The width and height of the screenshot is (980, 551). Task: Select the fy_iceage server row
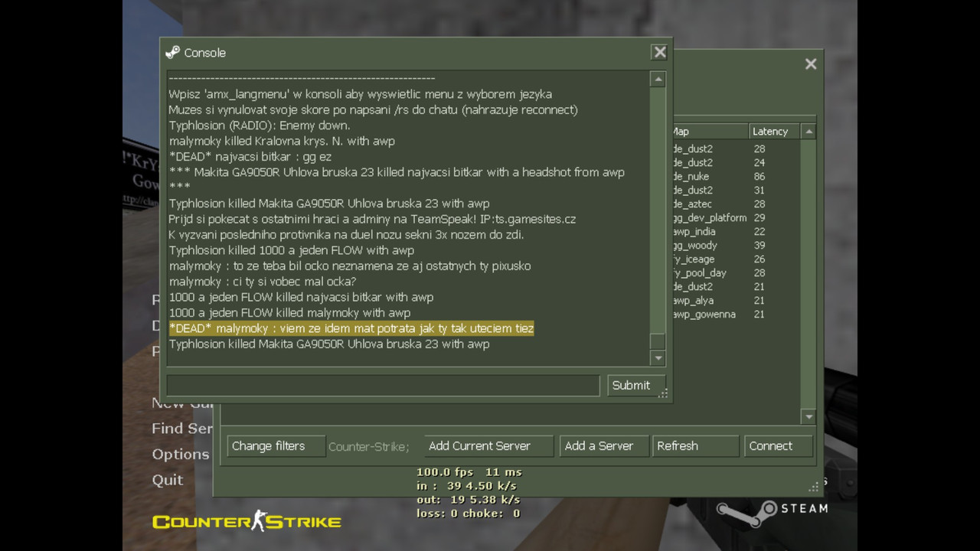[736, 259]
